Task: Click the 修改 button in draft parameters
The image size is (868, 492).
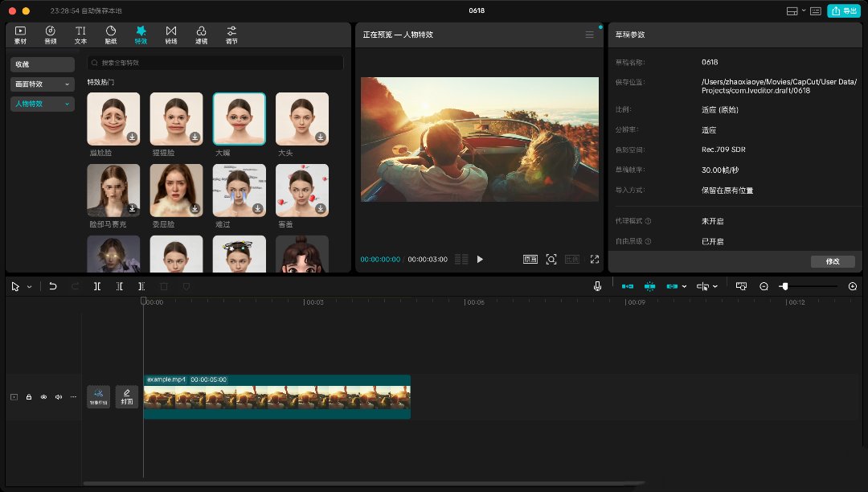Action: [832, 261]
